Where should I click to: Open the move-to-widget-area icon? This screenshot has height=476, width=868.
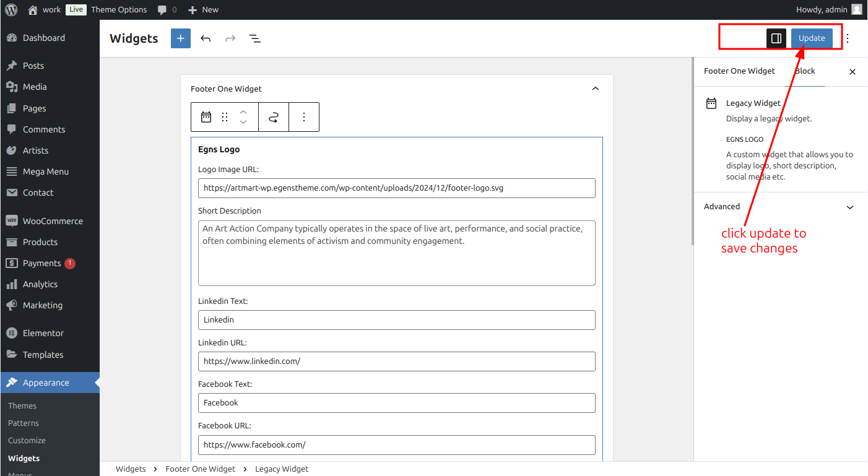pos(274,117)
